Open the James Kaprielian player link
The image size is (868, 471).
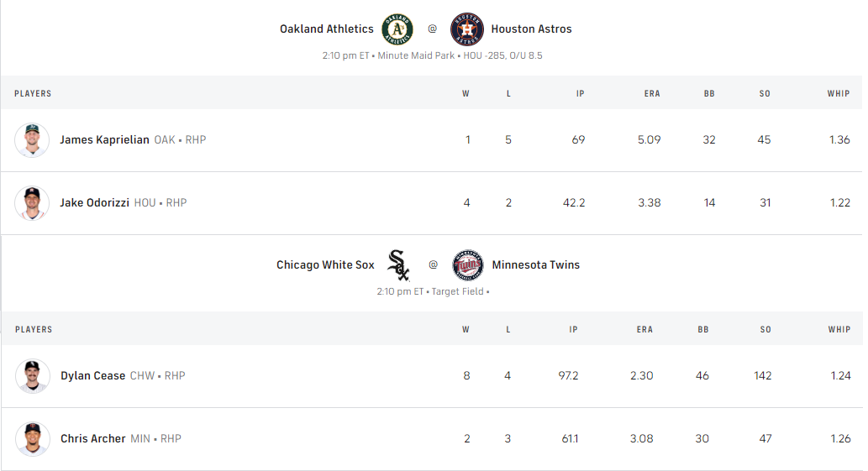pos(104,140)
